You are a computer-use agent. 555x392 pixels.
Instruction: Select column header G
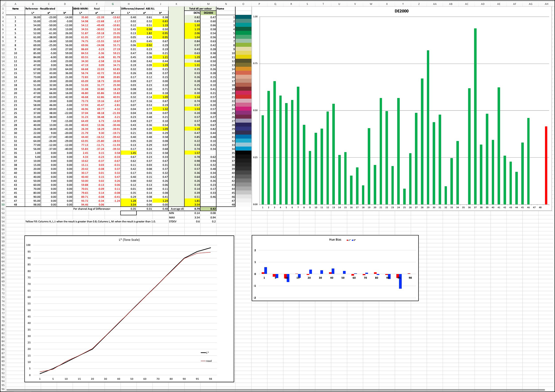[113, 4]
